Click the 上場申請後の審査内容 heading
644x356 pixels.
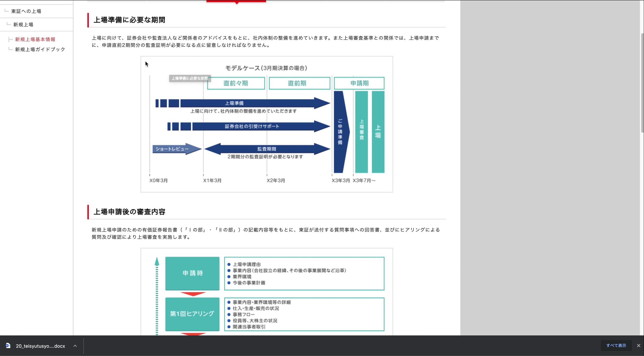(130, 212)
